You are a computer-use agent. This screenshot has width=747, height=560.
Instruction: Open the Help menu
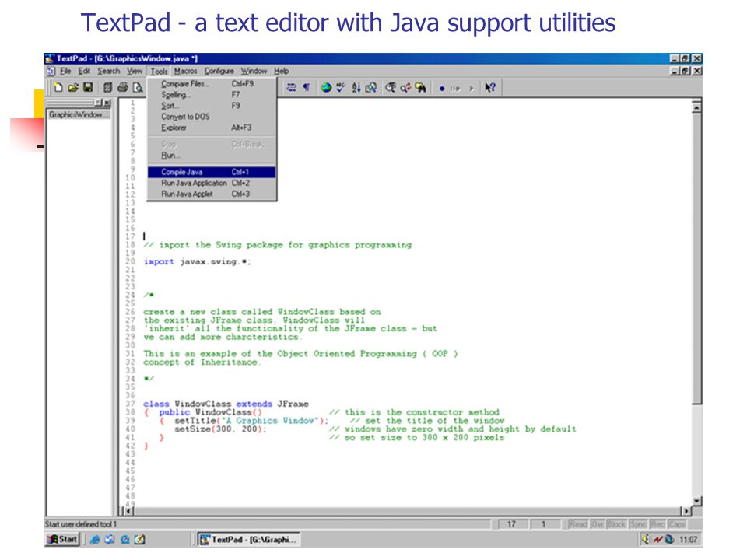click(281, 71)
